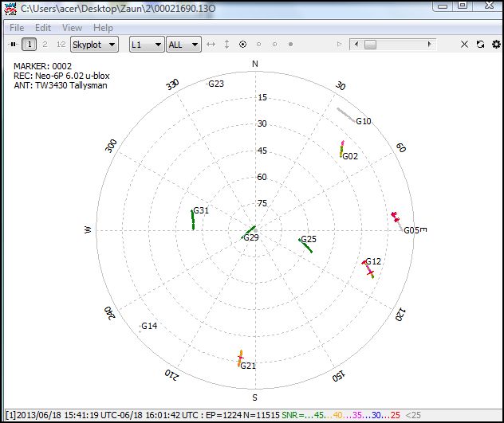Open the View menu
The height and width of the screenshot is (423, 504).
click(x=72, y=28)
